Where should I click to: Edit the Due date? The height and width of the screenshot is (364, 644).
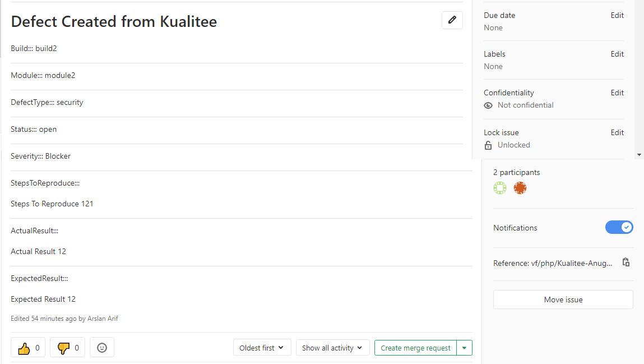617,15
